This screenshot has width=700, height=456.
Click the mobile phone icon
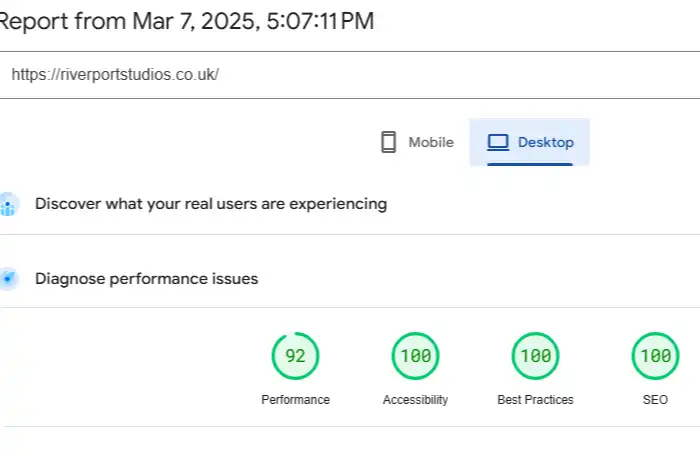[389, 142]
